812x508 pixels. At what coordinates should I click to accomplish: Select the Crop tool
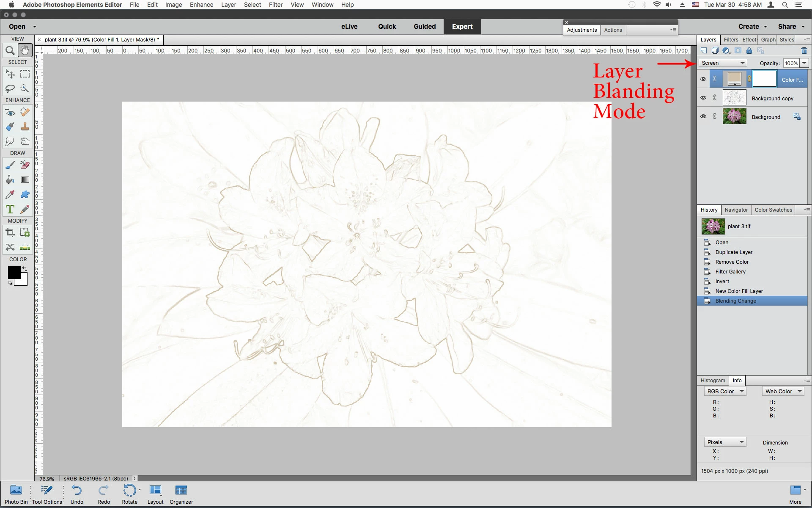10,232
